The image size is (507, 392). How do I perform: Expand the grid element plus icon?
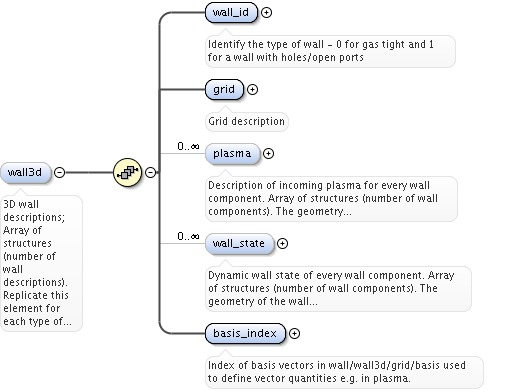click(252, 90)
